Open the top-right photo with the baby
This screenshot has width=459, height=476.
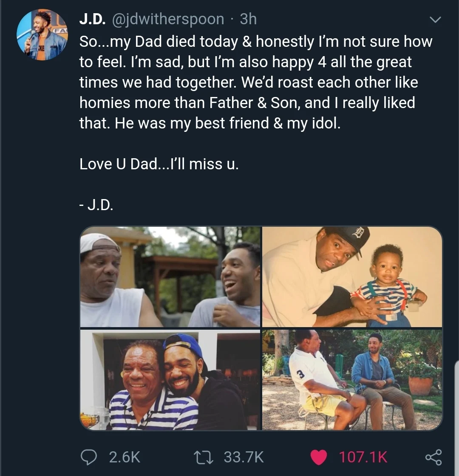pyautogui.click(x=352, y=277)
